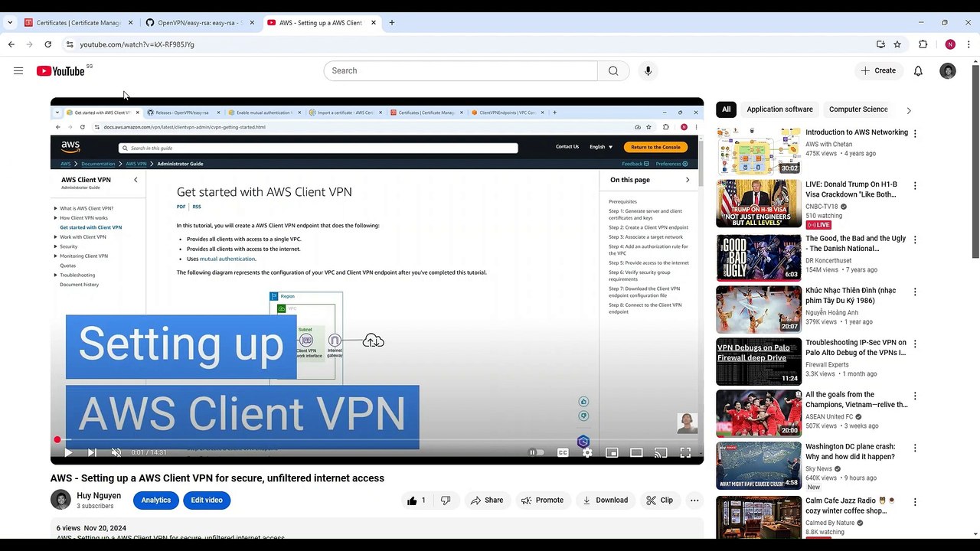
Task: Toggle theater mode
Action: click(636, 452)
